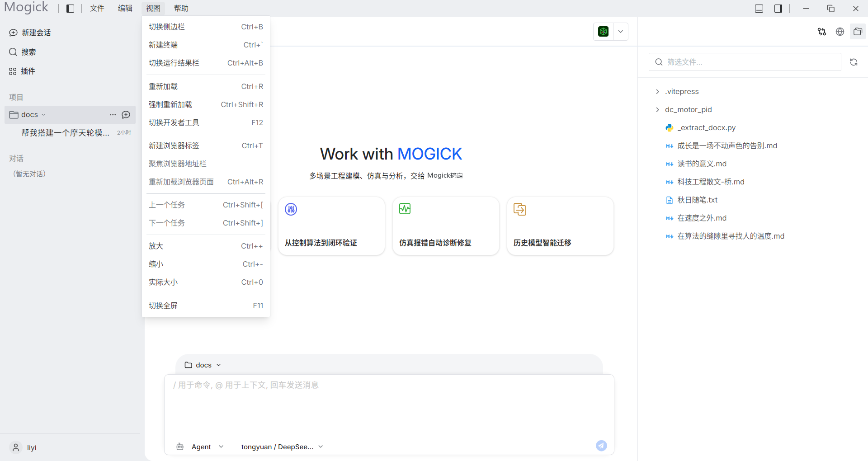
Task: Start a new chat via 新建会话
Action: 30,33
